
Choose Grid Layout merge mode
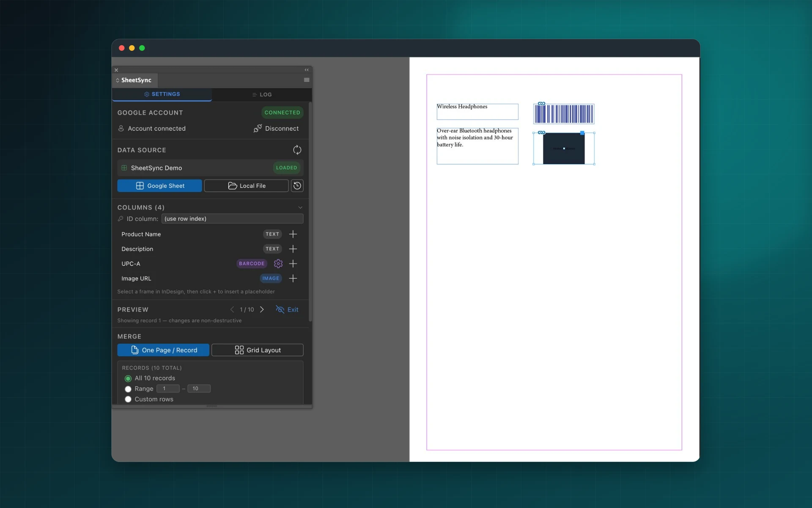(258, 350)
